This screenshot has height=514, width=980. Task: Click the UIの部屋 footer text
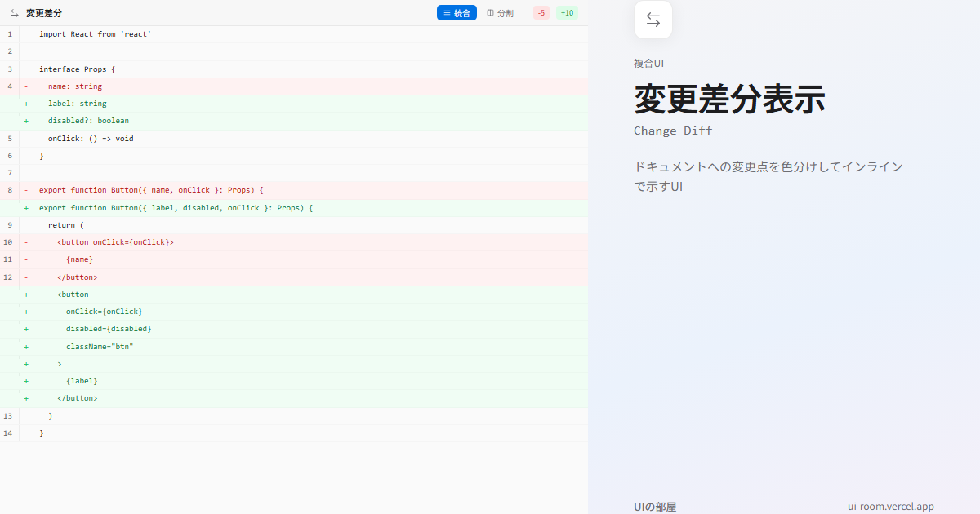point(655,507)
